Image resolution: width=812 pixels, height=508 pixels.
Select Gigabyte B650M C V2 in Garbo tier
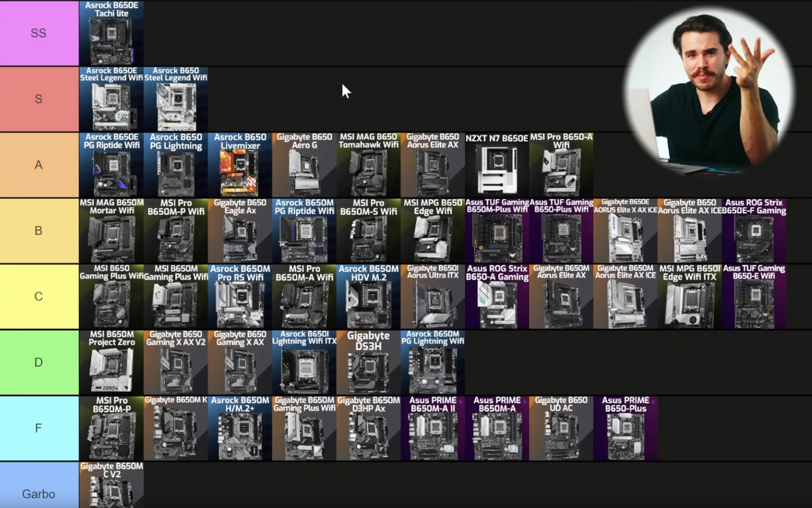pyautogui.click(x=111, y=485)
